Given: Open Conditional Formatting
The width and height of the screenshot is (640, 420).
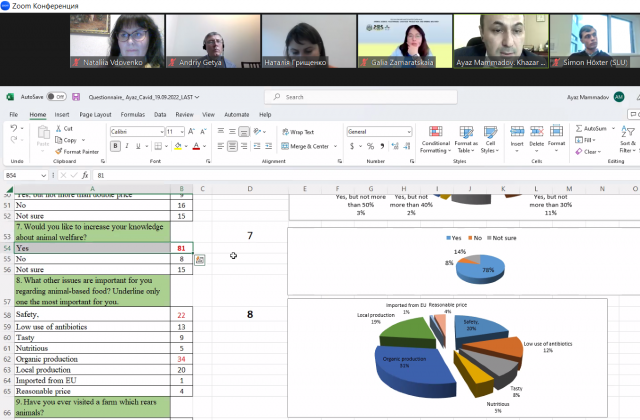Looking at the screenshot, I should point(436,140).
